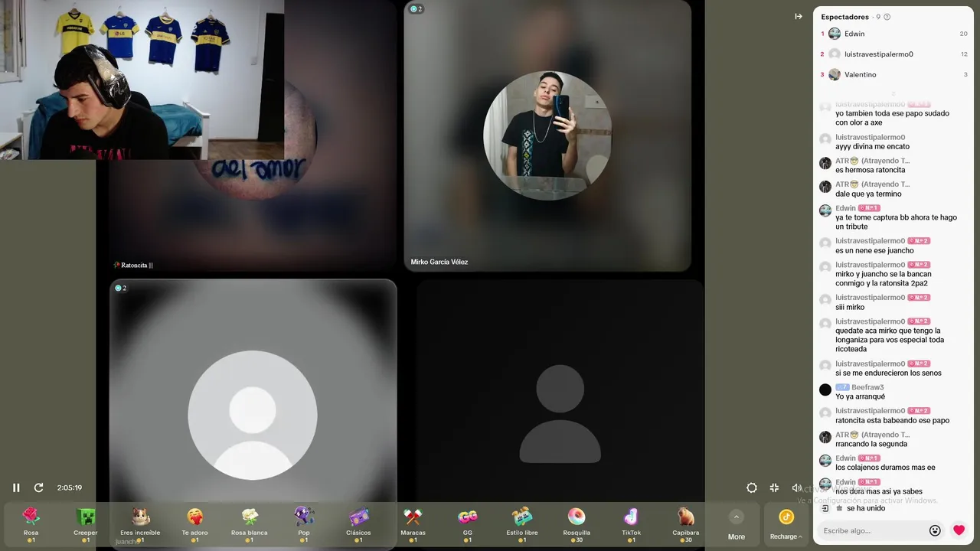
Task: Send the Eres increíble gift
Action: coord(140,525)
